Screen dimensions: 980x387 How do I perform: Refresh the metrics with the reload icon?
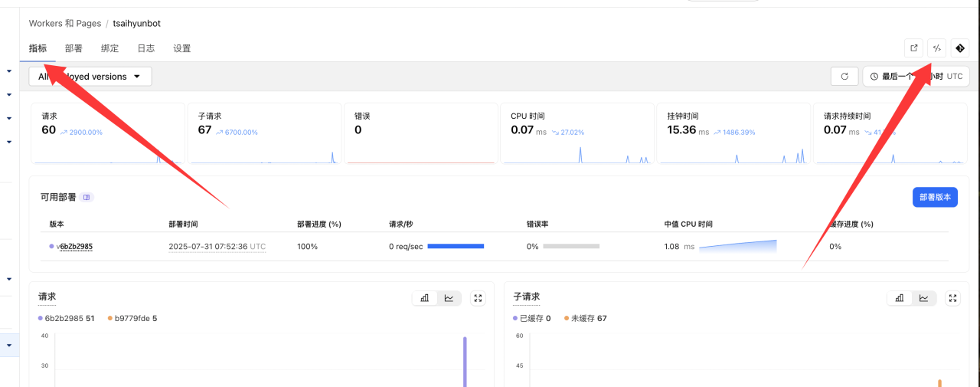pyautogui.click(x=844, y=77)
